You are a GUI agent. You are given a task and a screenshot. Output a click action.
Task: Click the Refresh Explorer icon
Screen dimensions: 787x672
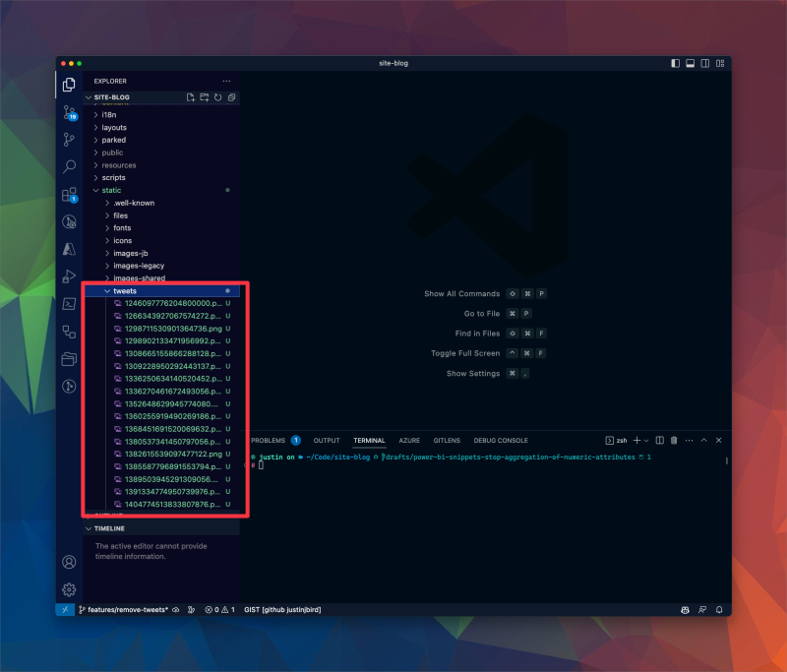tap(217, 97)
